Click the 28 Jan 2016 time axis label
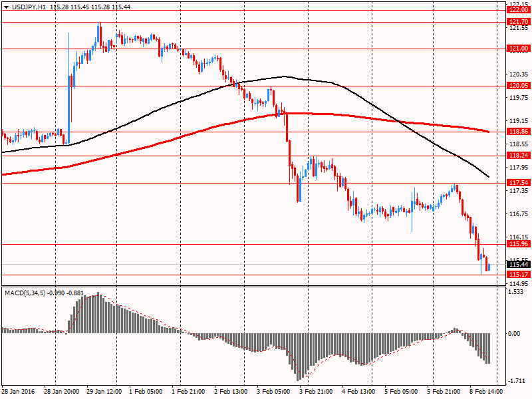The height and width of the screenshot is (399, 532). click(x=19, y=392)
